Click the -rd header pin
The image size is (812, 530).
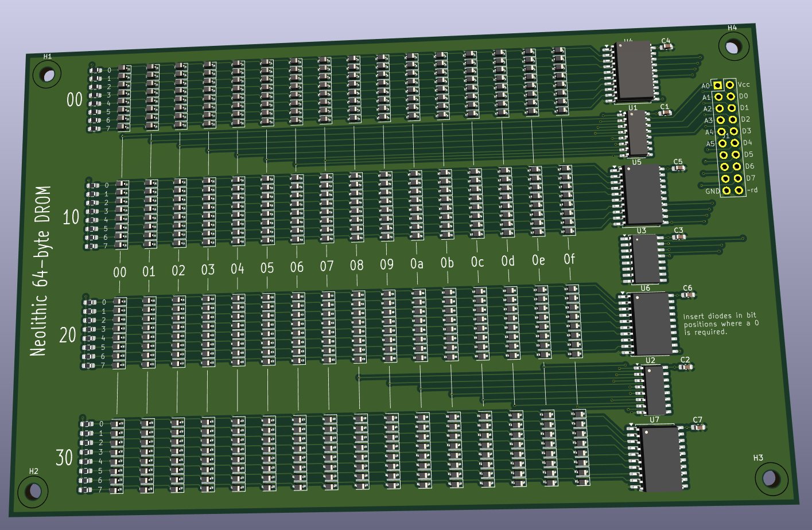[739, 190]
